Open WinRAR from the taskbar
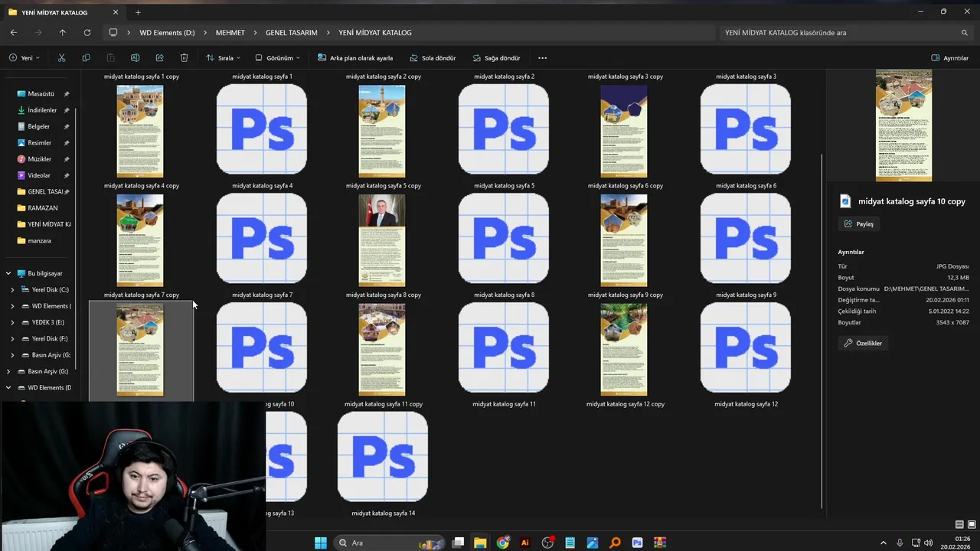The width and height of the screenshot is (980, 551). 659,543
